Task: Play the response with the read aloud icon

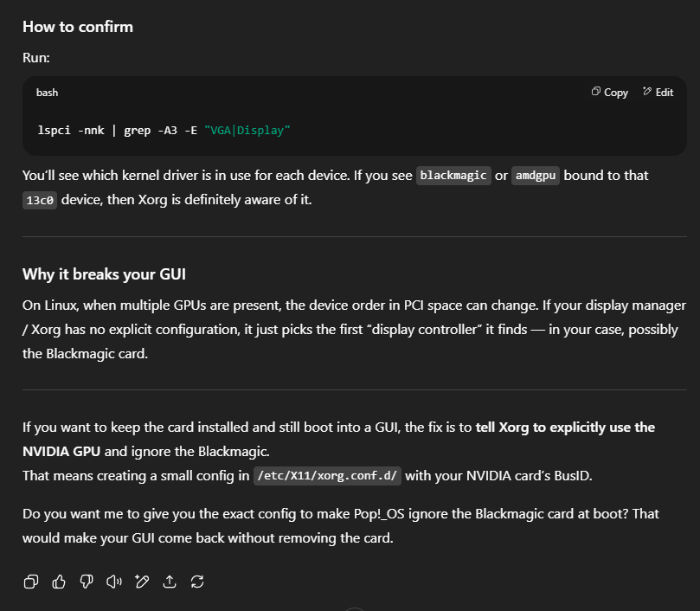Action: [114, 582]
